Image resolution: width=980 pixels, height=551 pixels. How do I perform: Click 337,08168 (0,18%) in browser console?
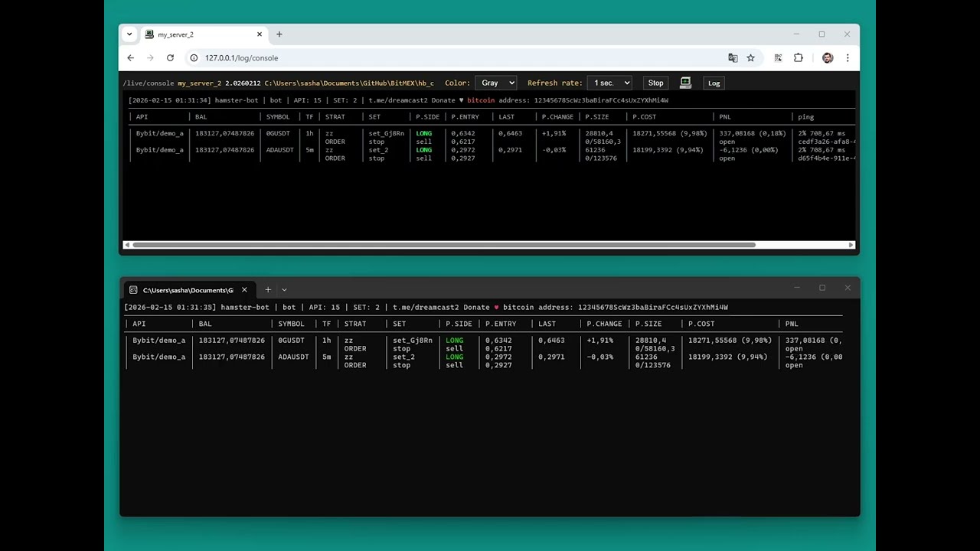tap(753, 133)
